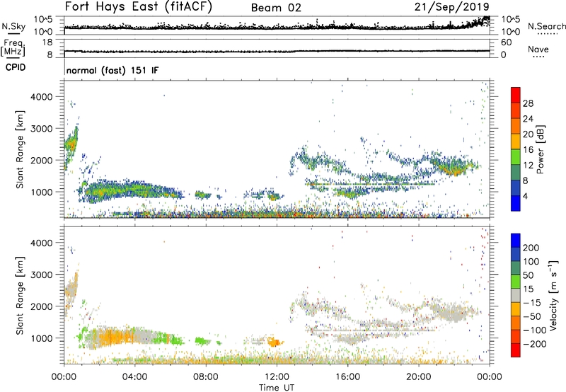Click the 'Power [dB]' colorbar label

pos(540,149)
